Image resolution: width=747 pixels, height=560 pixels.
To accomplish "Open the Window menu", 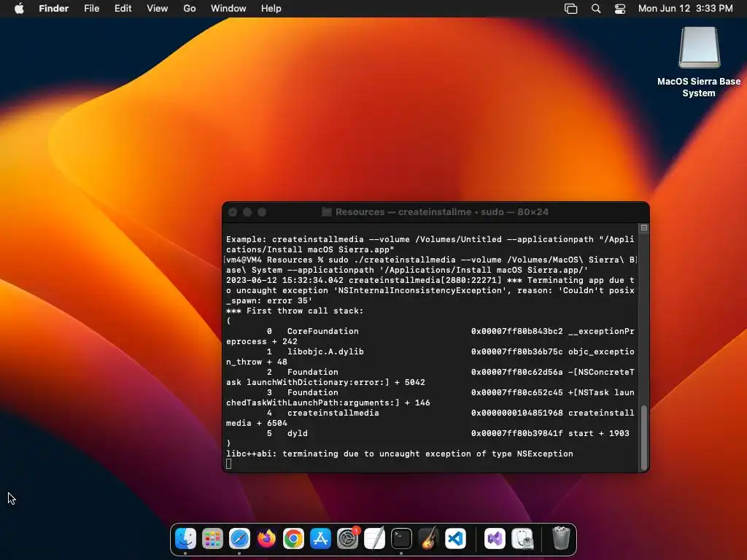I will tap(228, 9).
